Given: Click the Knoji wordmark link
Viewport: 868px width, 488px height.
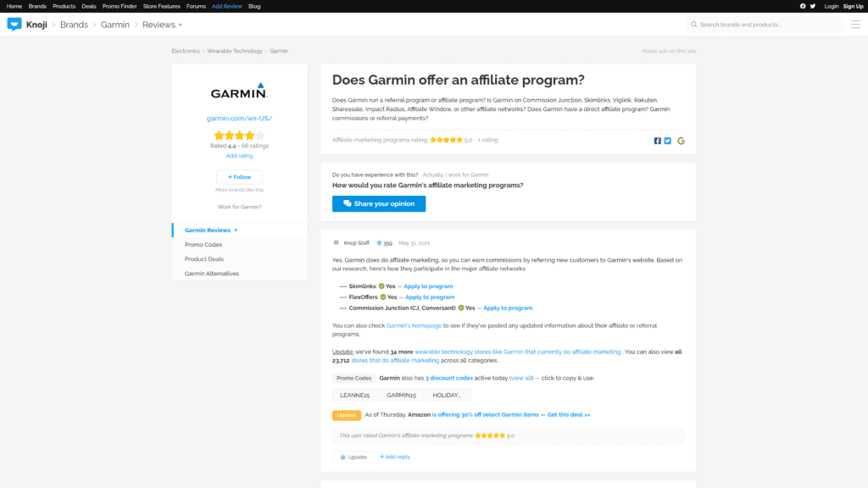Looking at the screenshot, I should tap(36, 25).
